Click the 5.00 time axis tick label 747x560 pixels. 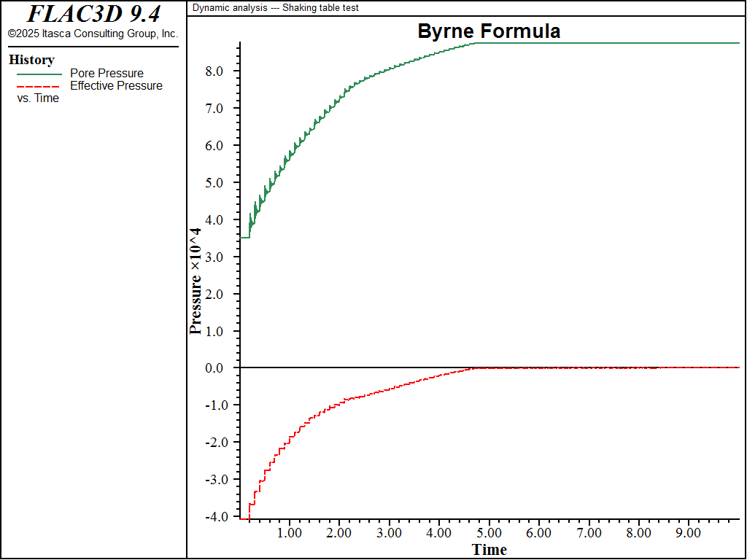(x=489, y=533)
